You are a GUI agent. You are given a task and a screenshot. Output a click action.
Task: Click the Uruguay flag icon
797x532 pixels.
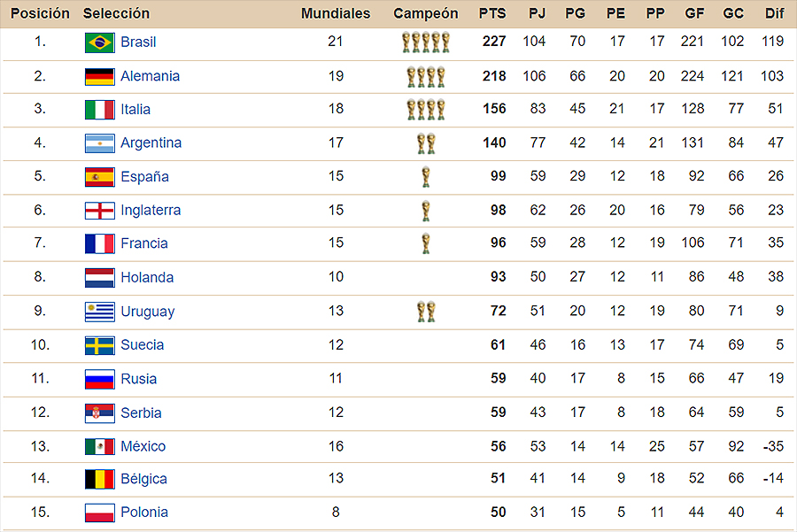point(99,312)
